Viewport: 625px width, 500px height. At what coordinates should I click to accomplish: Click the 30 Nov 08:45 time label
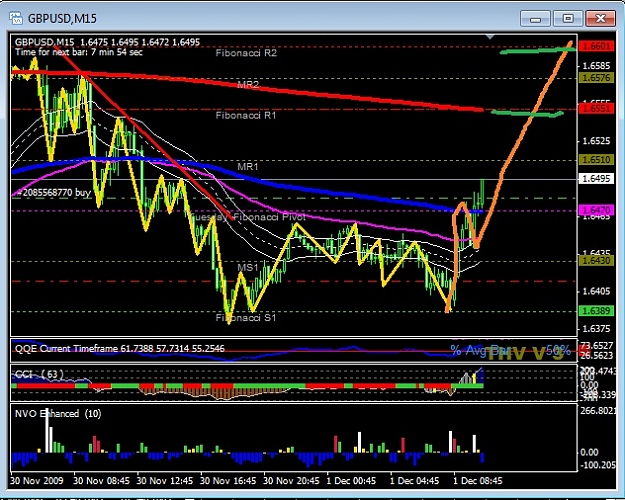pyautogui.click(x=101, y=480)
